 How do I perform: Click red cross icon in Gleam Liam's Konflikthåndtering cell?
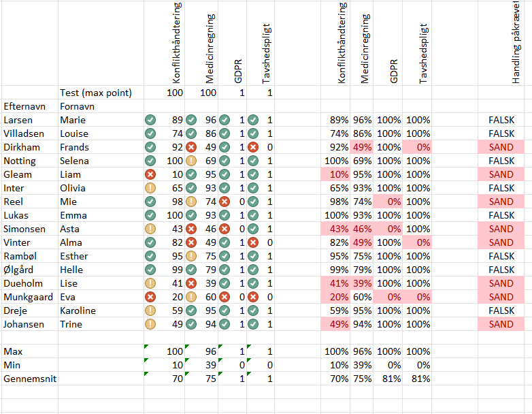tap(150, 174)
